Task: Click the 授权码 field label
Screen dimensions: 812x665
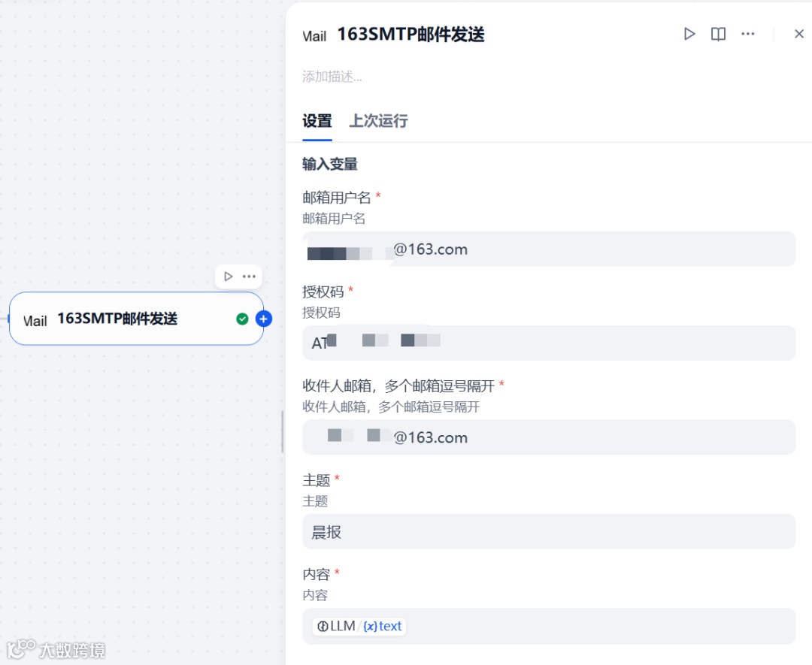Action: [x=323, y=292]
